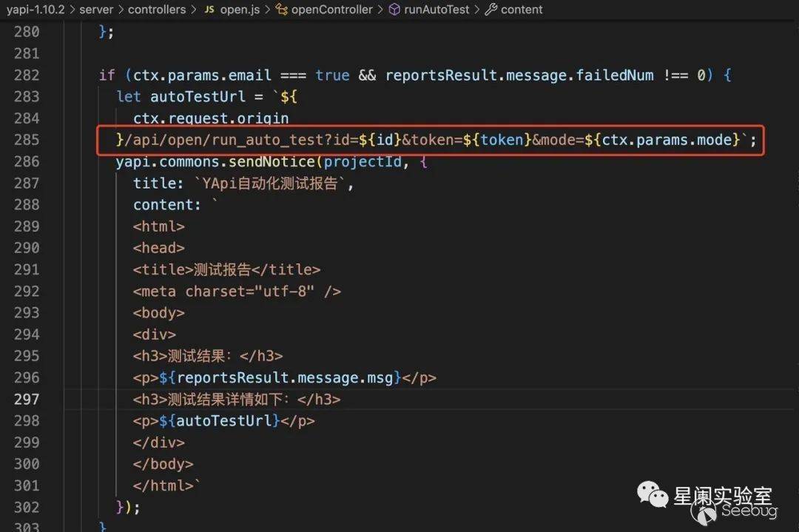Click '<h3>测试结果：</h3>' line
Screen dimensions: 799x532
tap(208, 356)
